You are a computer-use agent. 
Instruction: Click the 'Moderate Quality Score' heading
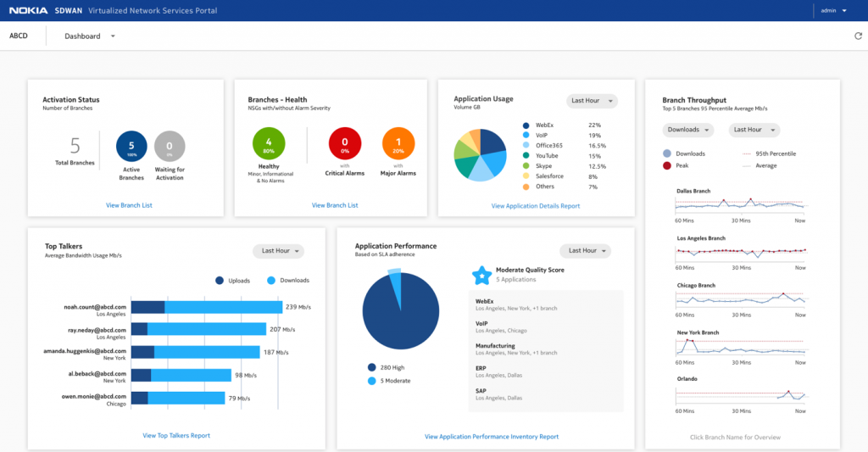530,271
